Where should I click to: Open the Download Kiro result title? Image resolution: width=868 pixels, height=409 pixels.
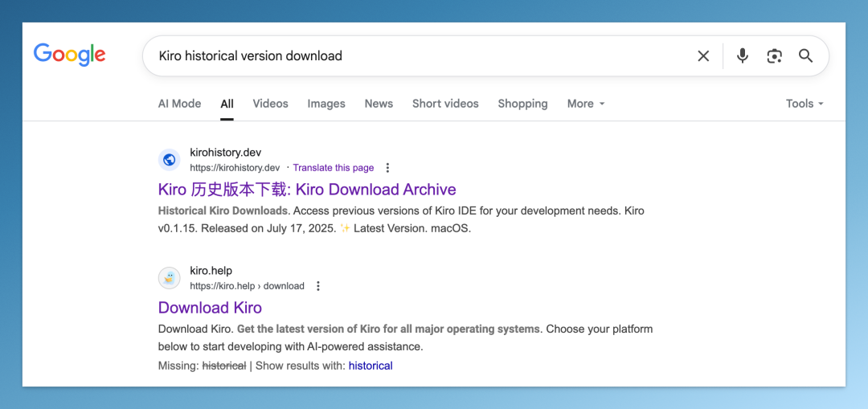(210, 307)
